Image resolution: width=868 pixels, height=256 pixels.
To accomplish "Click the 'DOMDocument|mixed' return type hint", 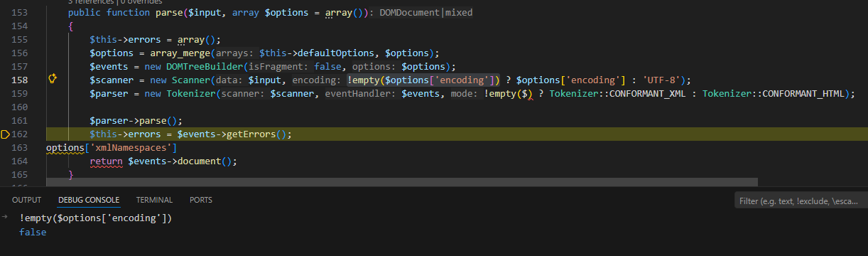I will [x=426, y=13].
